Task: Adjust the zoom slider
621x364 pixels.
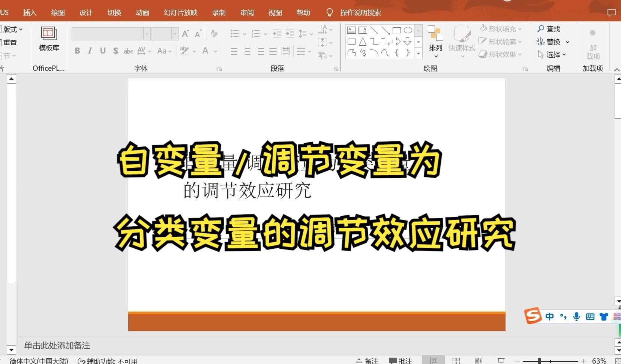Action: tap(539, 361)
